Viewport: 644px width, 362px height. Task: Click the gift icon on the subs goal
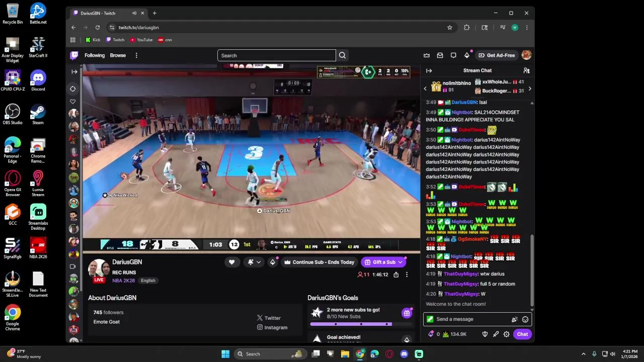click(407, 313)
